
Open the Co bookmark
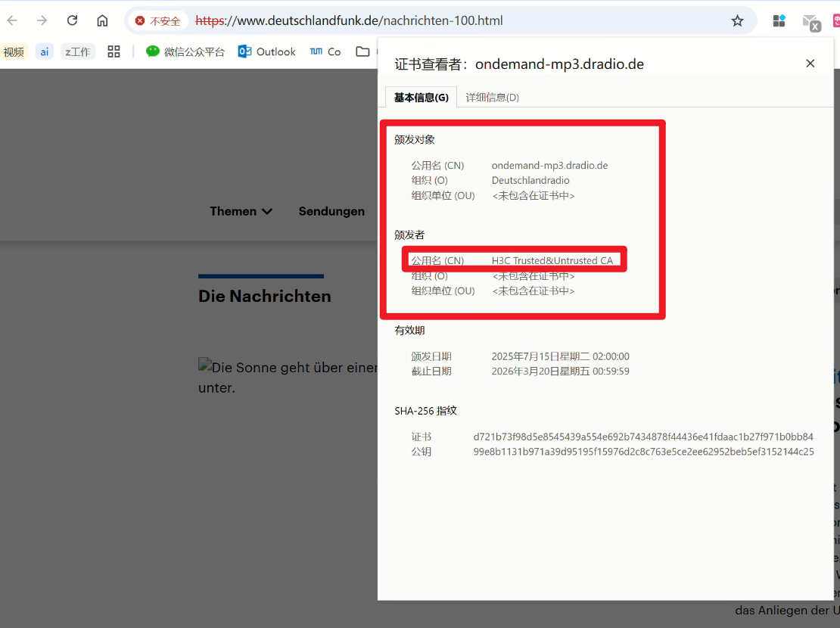tap(325, 51)
